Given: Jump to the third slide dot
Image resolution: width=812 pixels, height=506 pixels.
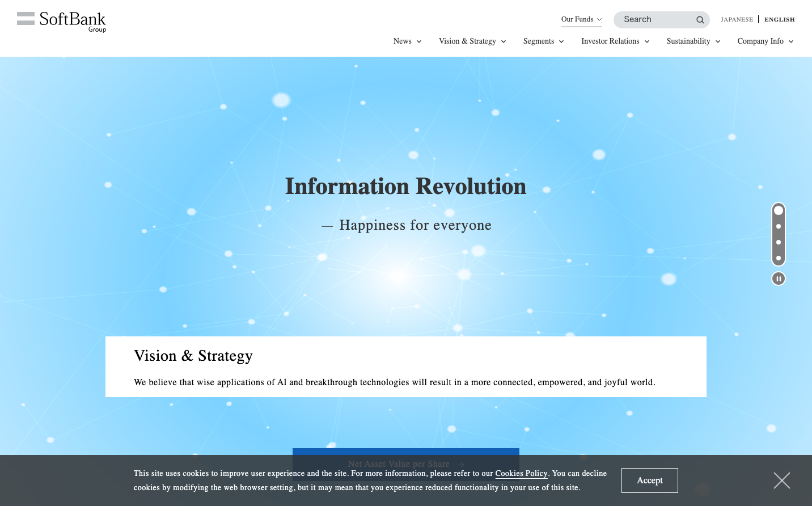Looking at the screenshot, I should (x=779, y=242).
